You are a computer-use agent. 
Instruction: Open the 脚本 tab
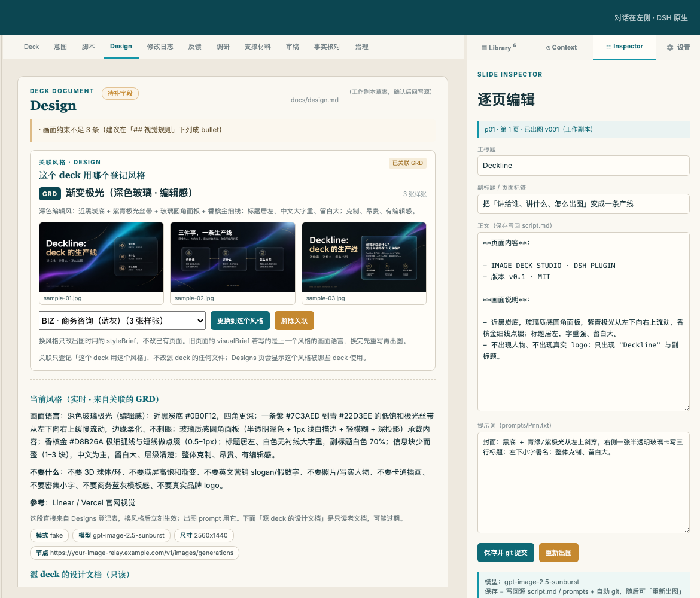[89, 47]
